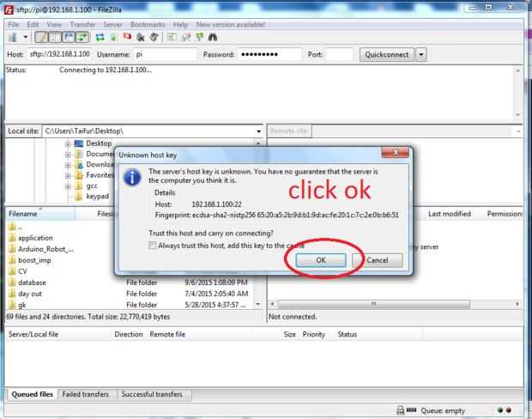Toggle directory comparison toolbar icon
532x419 pixels.
tap(186, 37)
